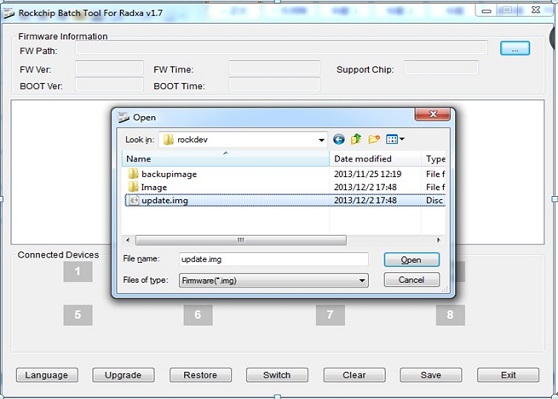558x399 pixels.
Task: Click the rockdev folder icon in Look in
Action: pos(168,140)
